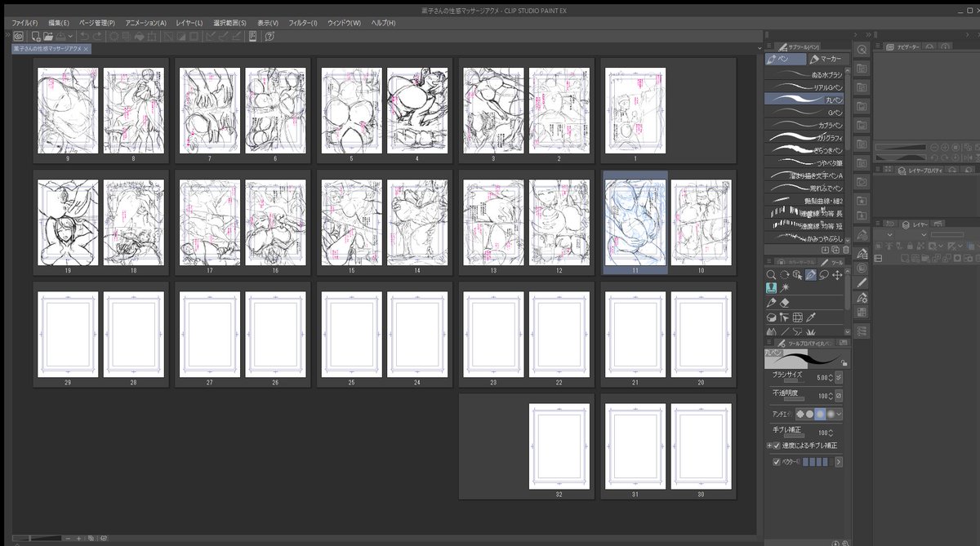Click the smartphone preview toolbar icon
Viewport: 980px width, 546px height.
click(252, 37)
